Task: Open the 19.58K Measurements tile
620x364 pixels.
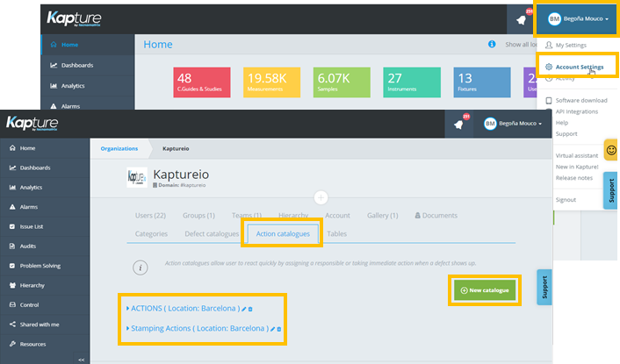Action: (271, 82)
